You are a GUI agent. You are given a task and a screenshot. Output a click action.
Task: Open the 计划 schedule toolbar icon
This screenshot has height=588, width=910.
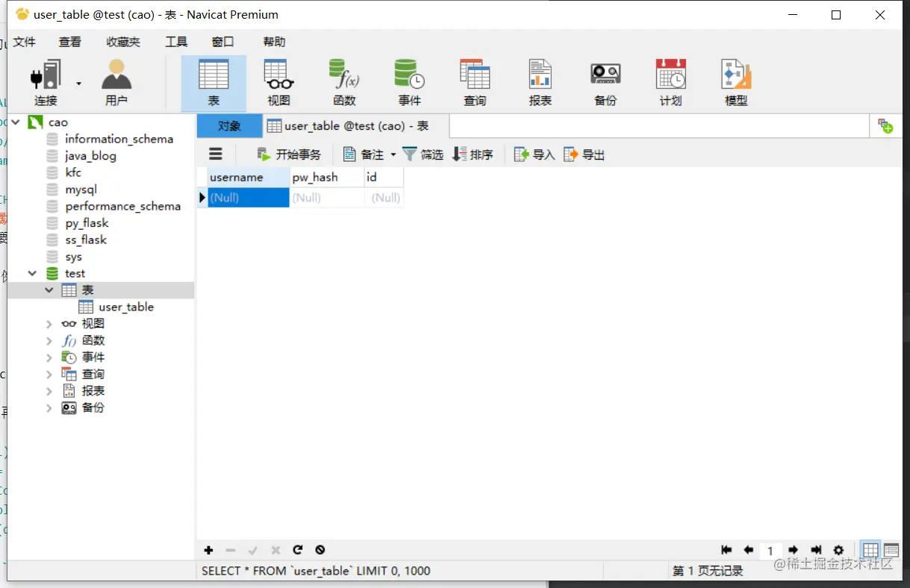click(x=670, y=83)
